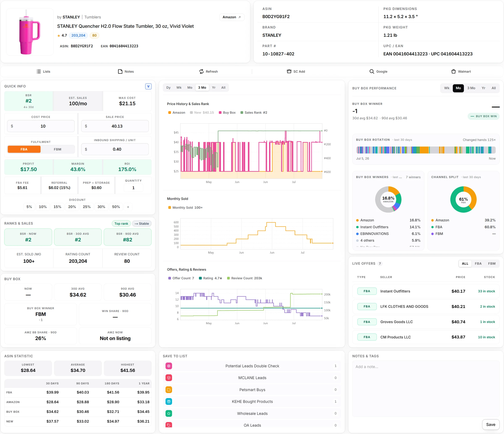The height and width of the screenshot is (434, 504).
Task: Click the 80 reviews count badge
Action: (x=94, y=35)
